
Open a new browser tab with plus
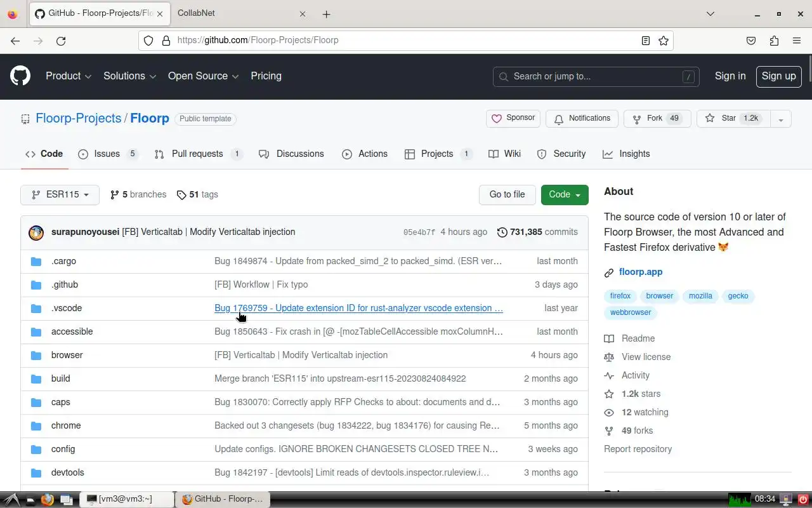point(326,14)
